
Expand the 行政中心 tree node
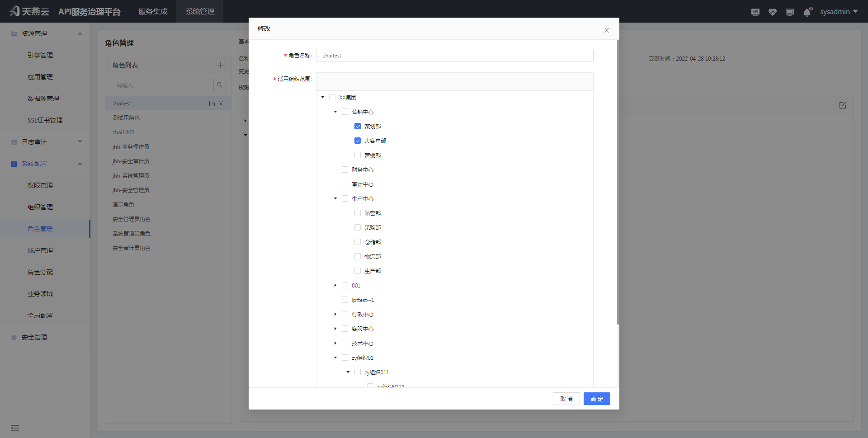click(x=335, y=314)
